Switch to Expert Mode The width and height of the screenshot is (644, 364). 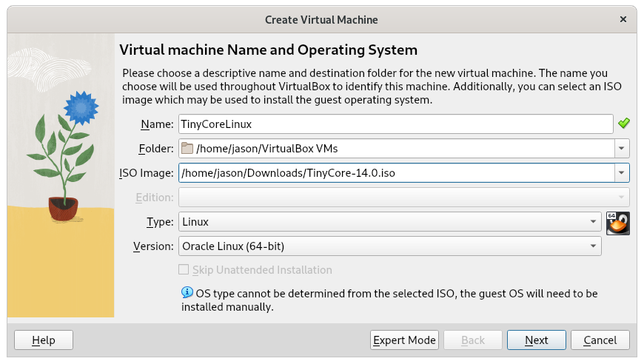click(x=404, y=340)
